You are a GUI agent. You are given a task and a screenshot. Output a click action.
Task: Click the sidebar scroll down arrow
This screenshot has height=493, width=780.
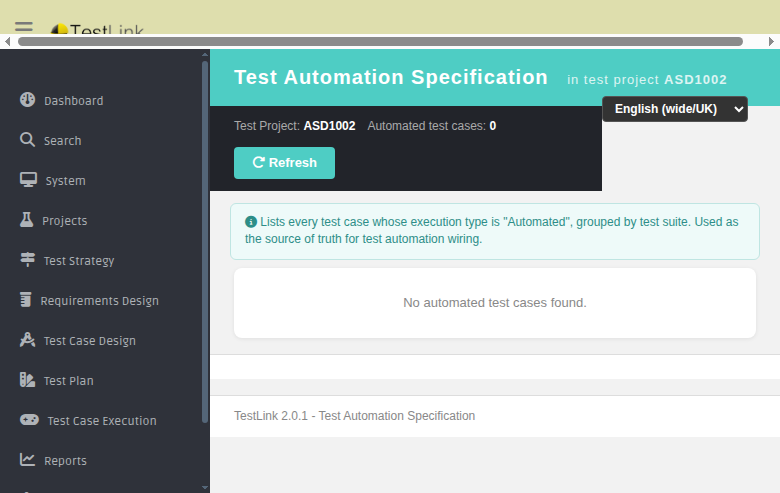[x=205, y=488]
